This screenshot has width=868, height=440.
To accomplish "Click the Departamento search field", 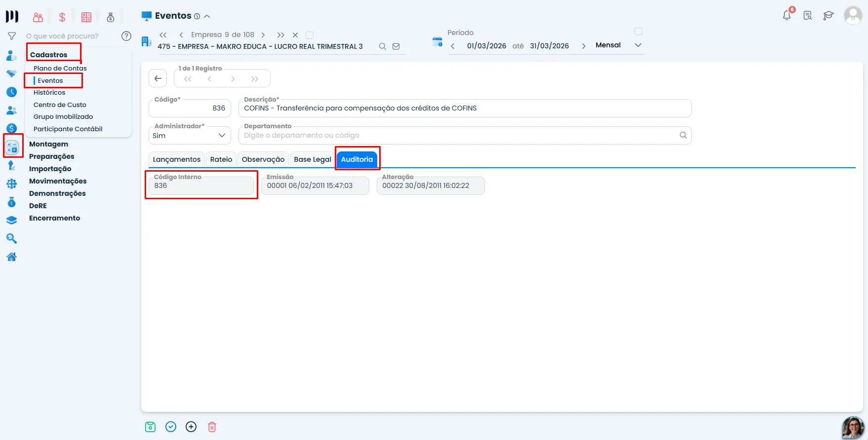I will tap(465, 136).
